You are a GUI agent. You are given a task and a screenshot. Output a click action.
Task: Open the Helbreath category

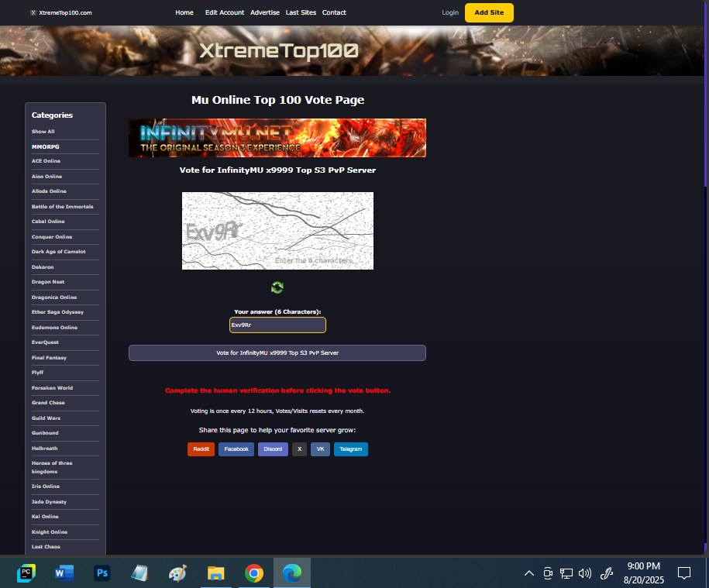(x=44, y=449)
